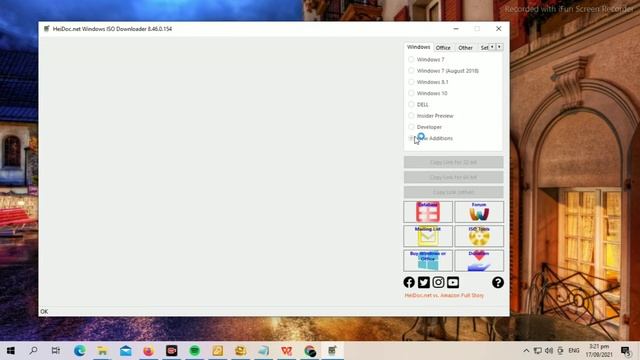640x360 pixels.
Task: Launch Firefox from the taskbar
Action: coord(149,351)
